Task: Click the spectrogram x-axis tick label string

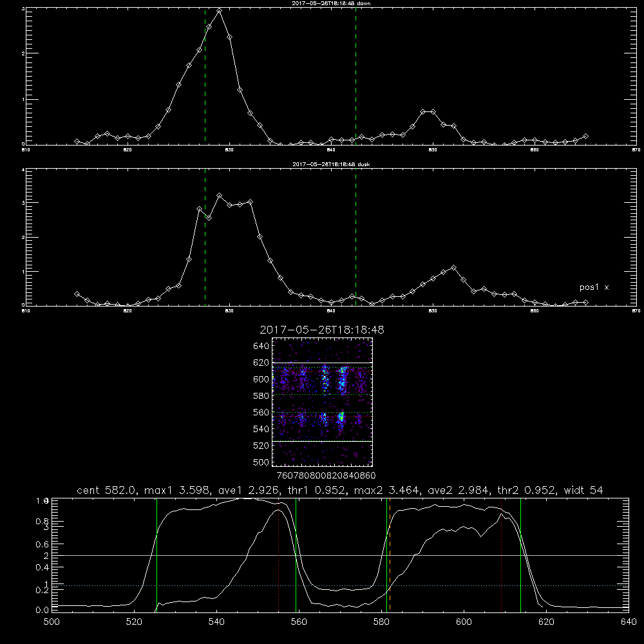Action: [x=326, y=476]
